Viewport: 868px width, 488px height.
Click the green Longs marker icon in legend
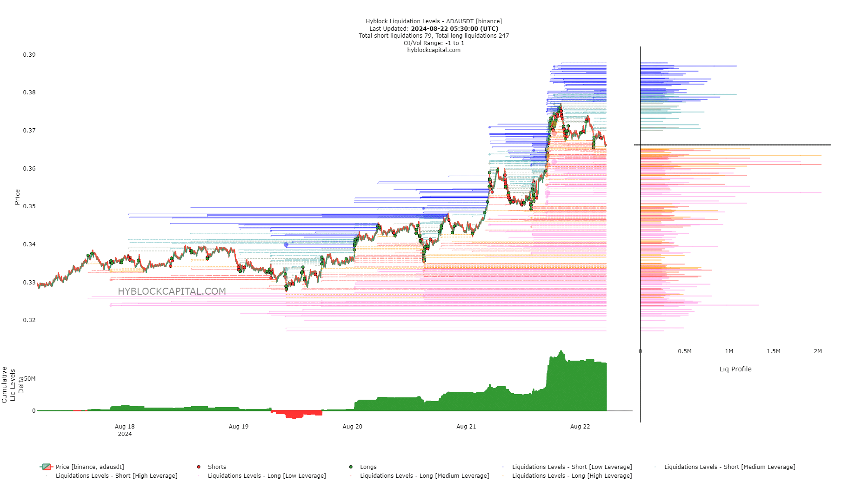tap(351, 467)
